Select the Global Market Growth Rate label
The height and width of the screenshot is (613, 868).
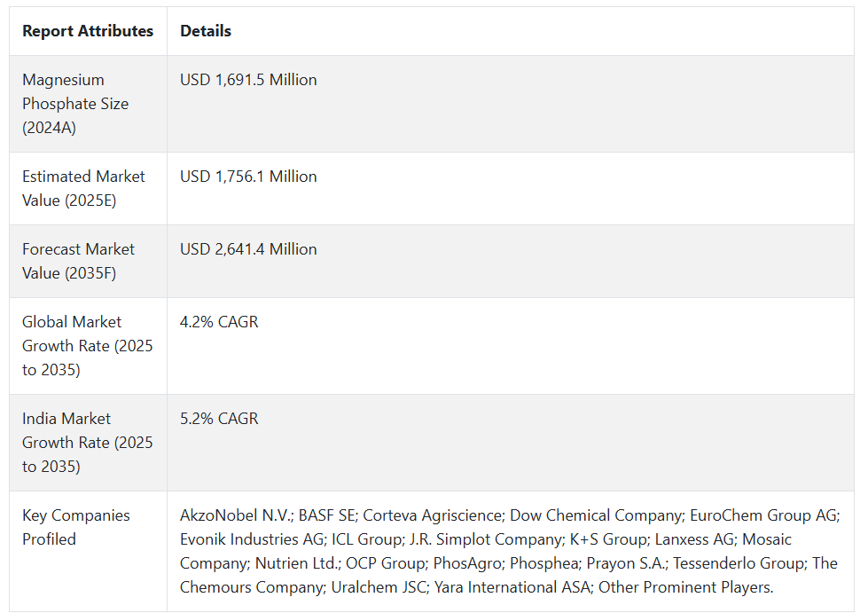88,346
